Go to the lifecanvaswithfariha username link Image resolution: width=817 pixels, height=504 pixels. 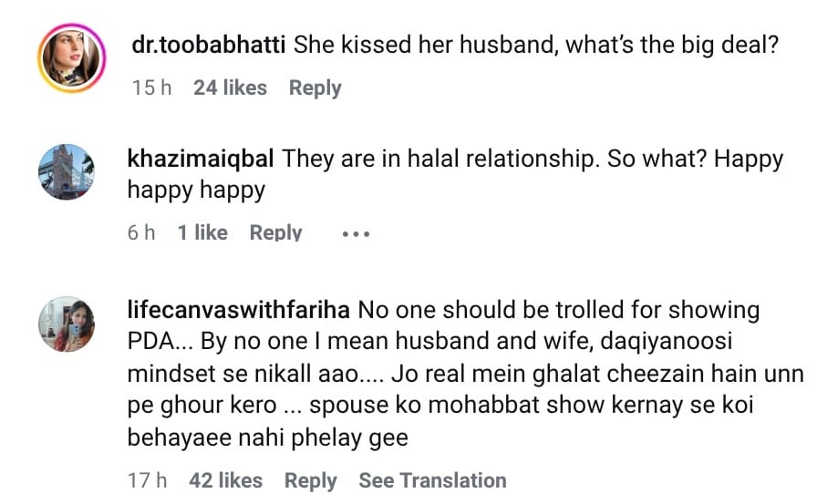point(239,310)
